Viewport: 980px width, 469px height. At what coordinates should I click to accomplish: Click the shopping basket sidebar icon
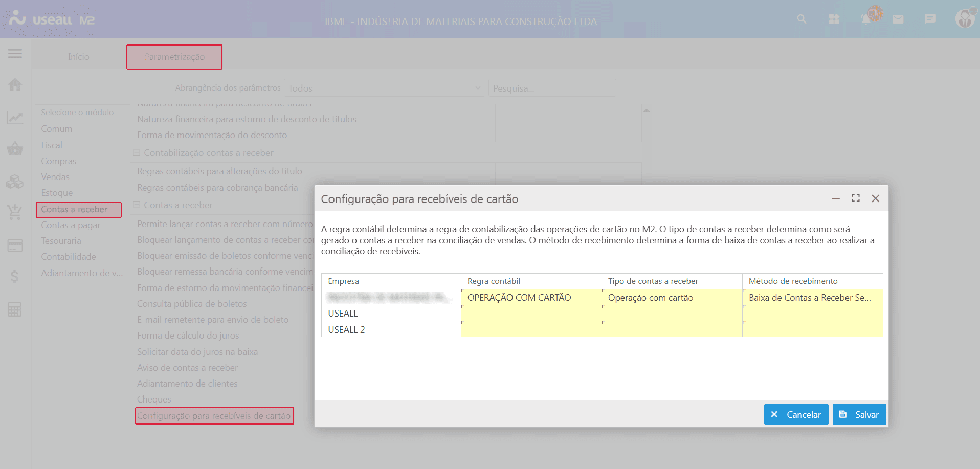pos(15,149)
